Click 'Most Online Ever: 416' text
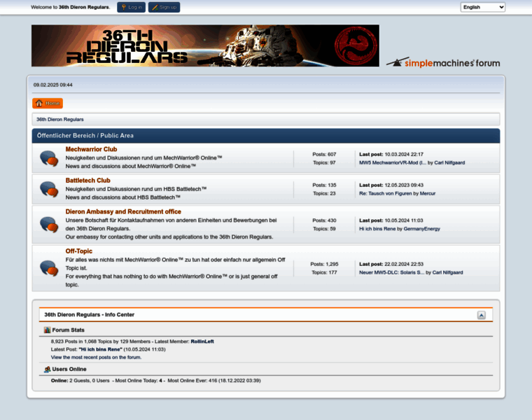 (x=192, y=381)
